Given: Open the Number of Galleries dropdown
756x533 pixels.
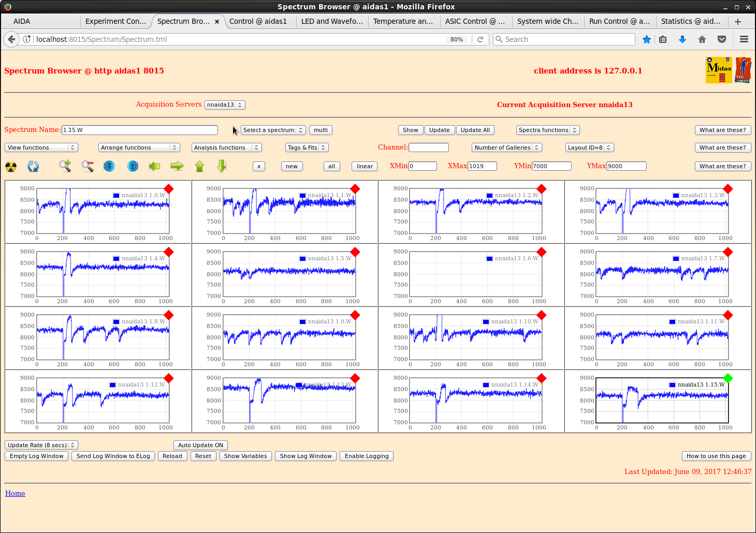Looking at the screenshot, I should pos(507,147).
